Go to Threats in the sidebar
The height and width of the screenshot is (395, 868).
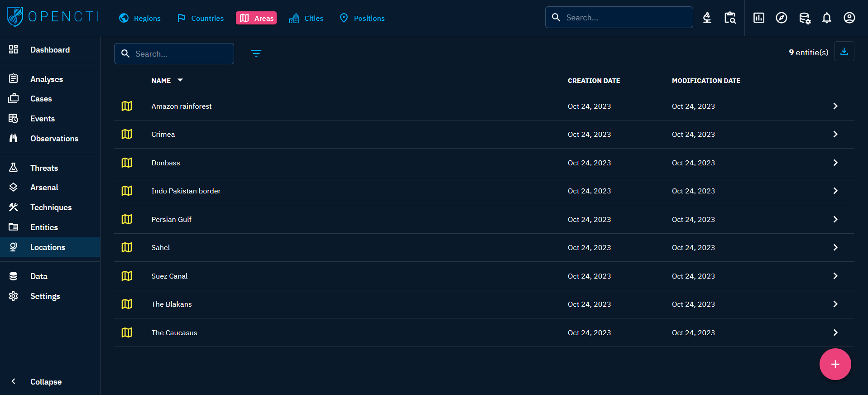(44, 168)
